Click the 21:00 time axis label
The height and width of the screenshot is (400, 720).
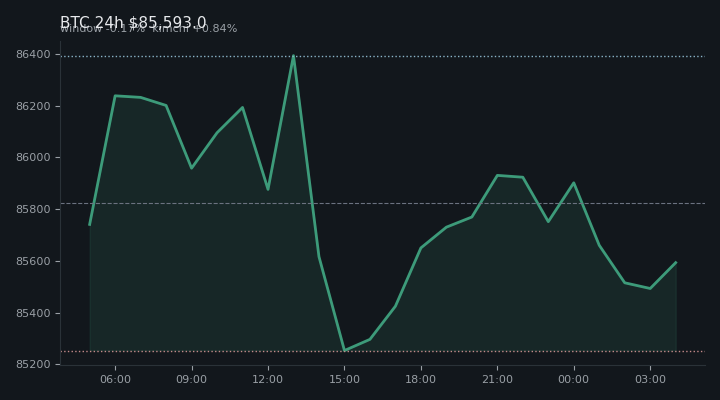click(x=497, y=379)
